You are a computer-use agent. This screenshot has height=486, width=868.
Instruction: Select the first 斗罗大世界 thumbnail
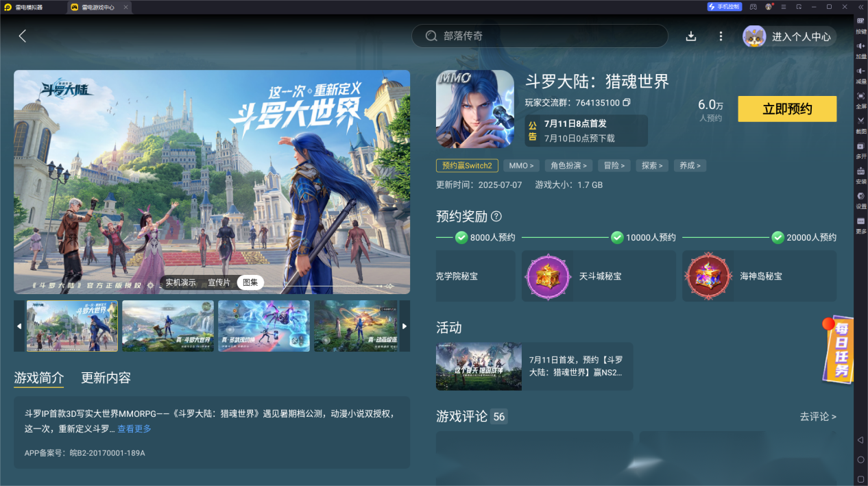[72, 326]
